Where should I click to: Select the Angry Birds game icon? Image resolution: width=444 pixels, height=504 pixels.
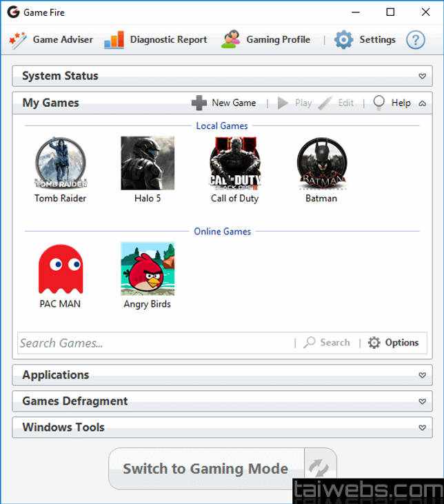(x=148, y=269)
